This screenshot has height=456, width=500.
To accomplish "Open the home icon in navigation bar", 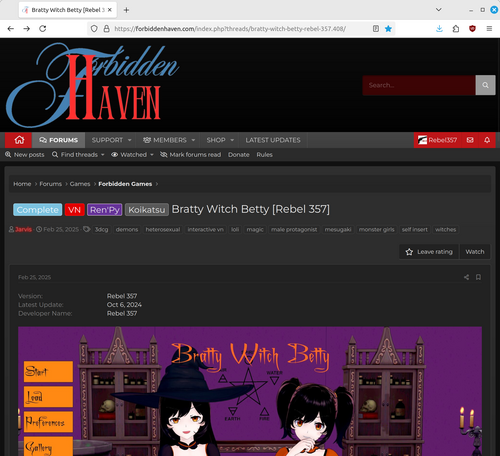I will (19, 140).
